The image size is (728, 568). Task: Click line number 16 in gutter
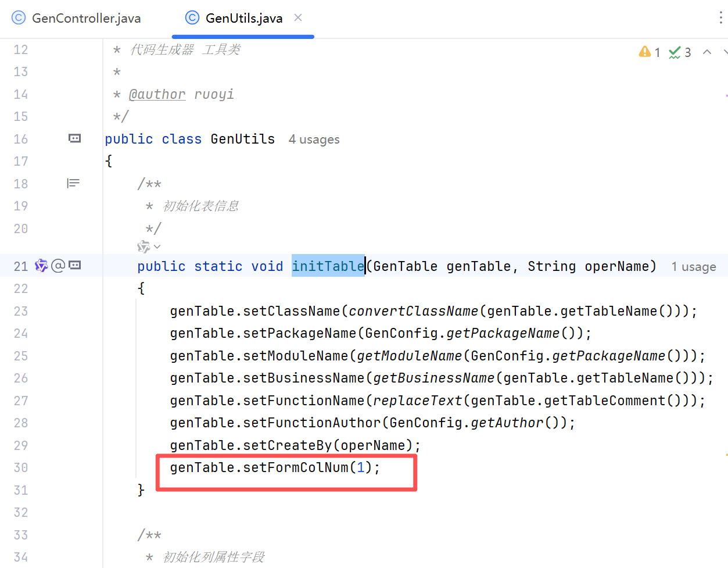21,139
